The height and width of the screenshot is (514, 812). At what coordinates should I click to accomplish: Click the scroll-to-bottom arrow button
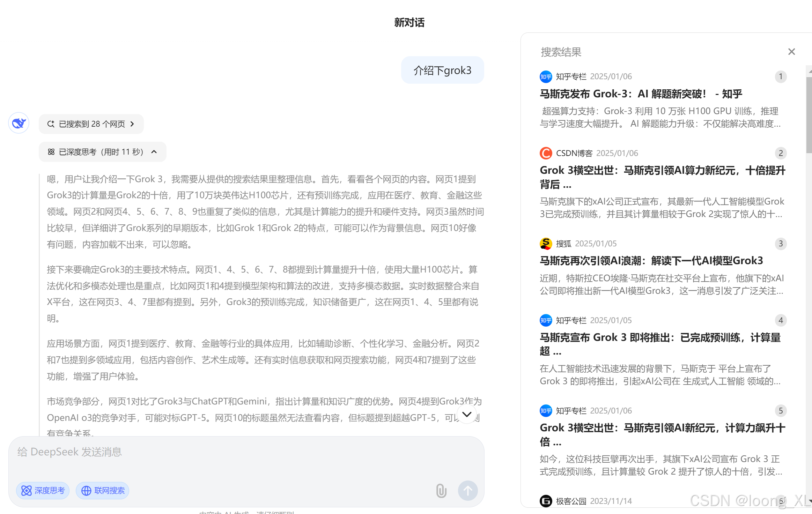pos(466,414)
